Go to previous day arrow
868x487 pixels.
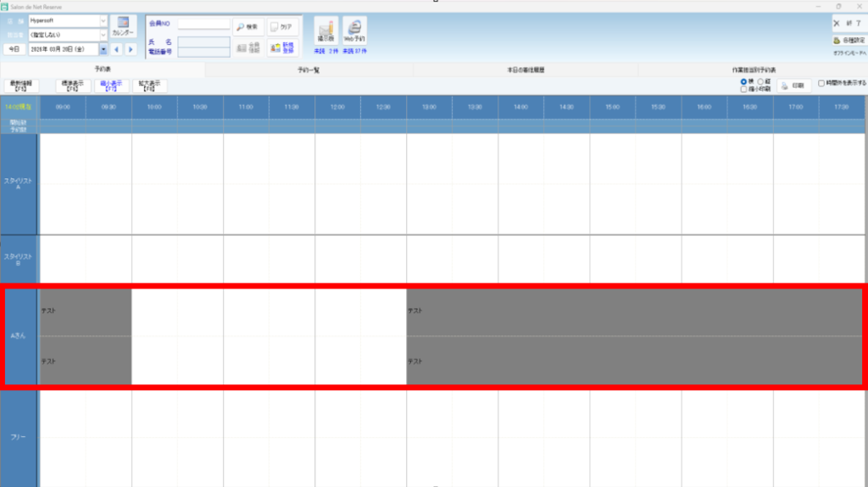[x=116, y=49]
